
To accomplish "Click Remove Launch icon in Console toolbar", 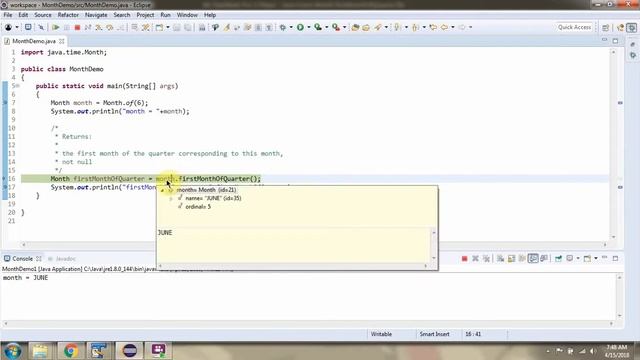I will (475, 258).
